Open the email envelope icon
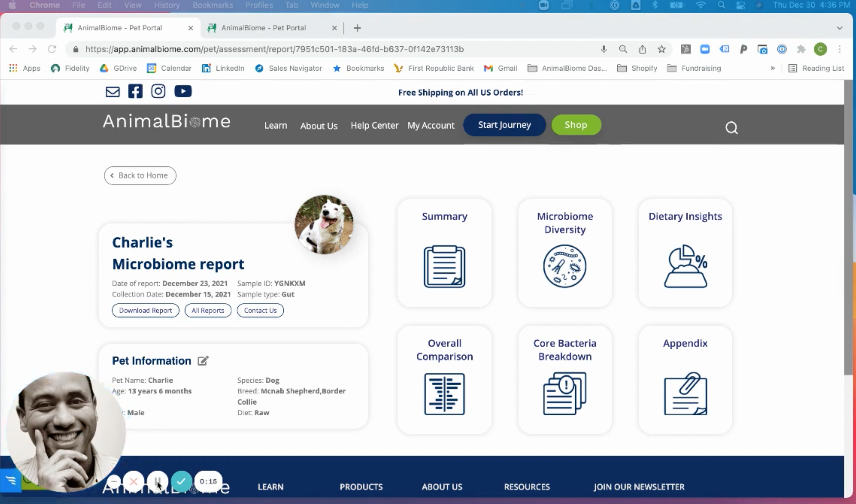 pos(112,92)
